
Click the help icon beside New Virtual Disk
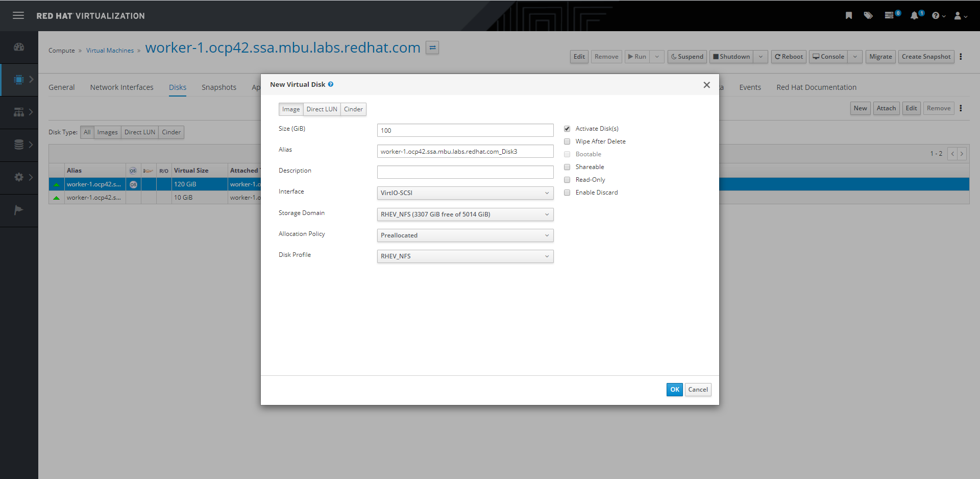[x=331, y=85]
